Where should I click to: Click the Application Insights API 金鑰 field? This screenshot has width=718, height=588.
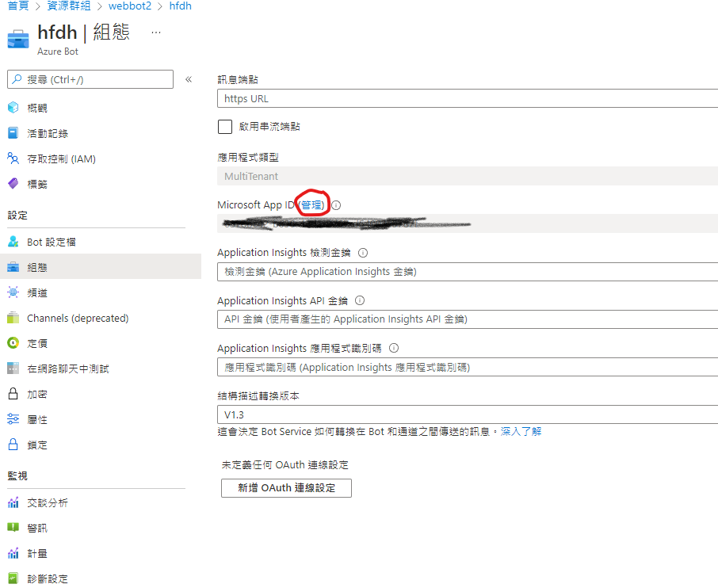pos(468,319)
